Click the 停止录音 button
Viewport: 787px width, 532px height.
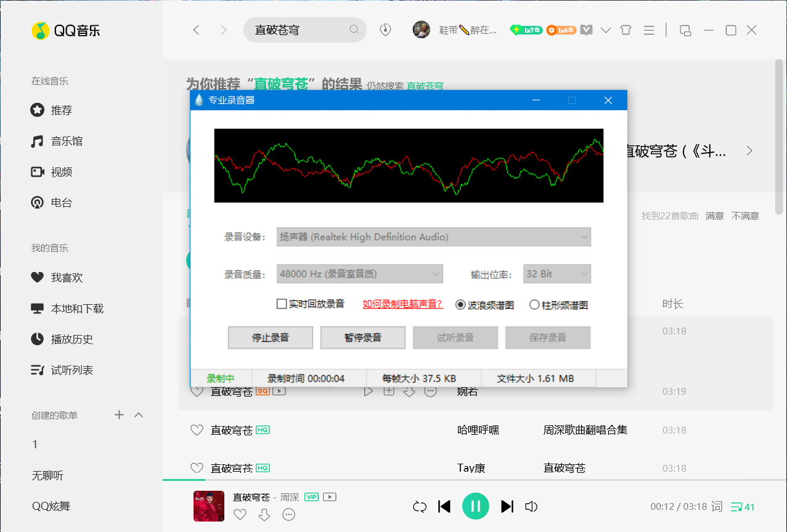tap(271, 337)
